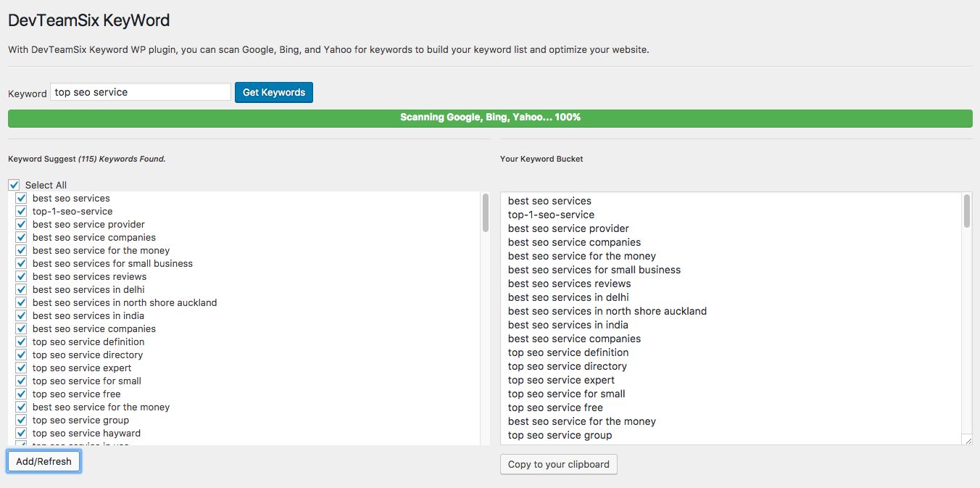Viewport: 980px width, 488px height.
Task: Uncheck 'top seo service definition' checkbox
Action: 21,342
